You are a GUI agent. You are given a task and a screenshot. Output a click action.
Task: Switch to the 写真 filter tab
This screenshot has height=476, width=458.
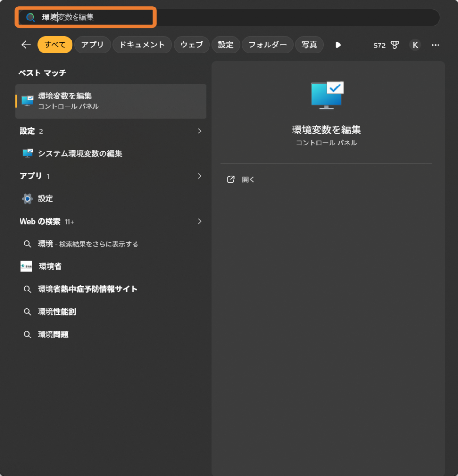(x=309, y=45)
